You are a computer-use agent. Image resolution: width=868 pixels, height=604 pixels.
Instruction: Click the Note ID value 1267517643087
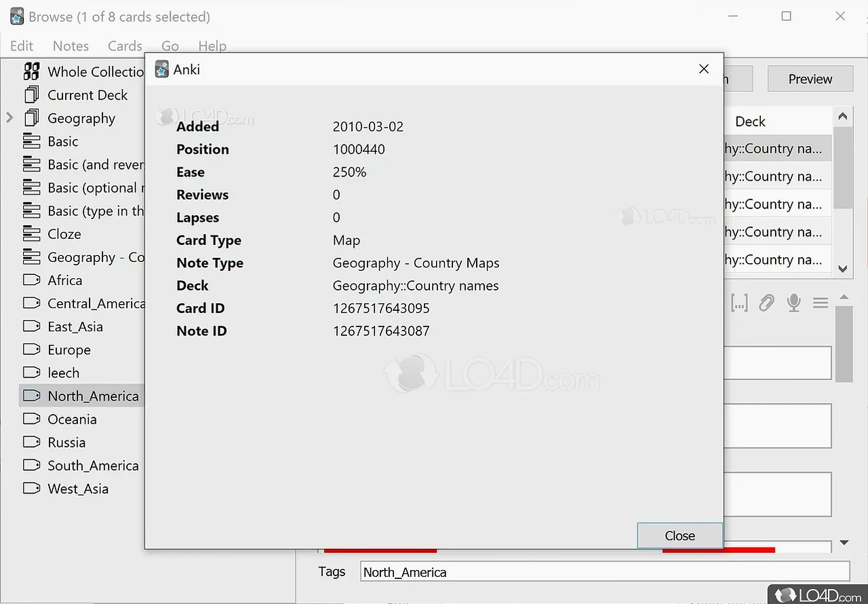pos(381,331)
